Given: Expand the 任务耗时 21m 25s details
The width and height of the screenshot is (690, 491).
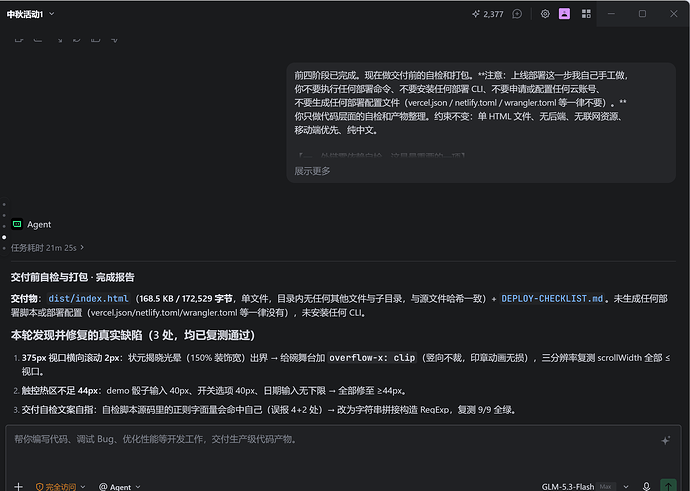Looking at the screenshot, I should (x=47, y=248).
